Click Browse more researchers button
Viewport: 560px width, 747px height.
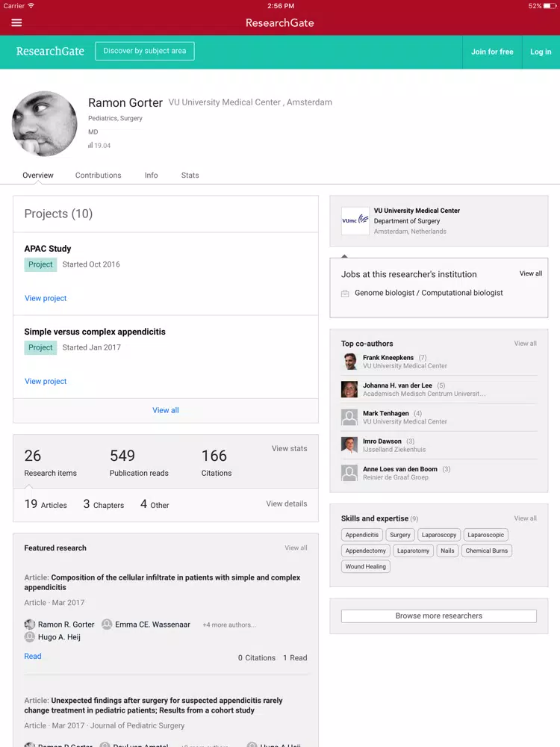(439, 616)
